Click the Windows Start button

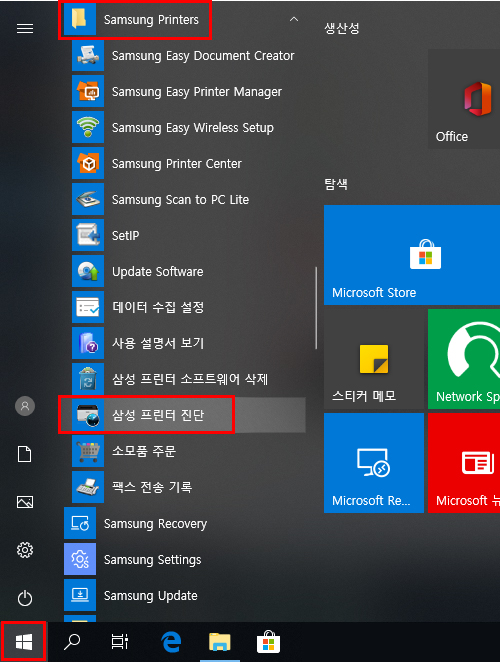pos(24,642)
